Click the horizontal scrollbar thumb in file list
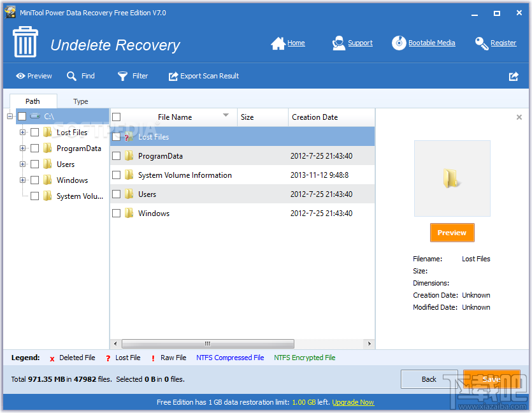This screenshot has height=413, width=532. pos(208,344)
